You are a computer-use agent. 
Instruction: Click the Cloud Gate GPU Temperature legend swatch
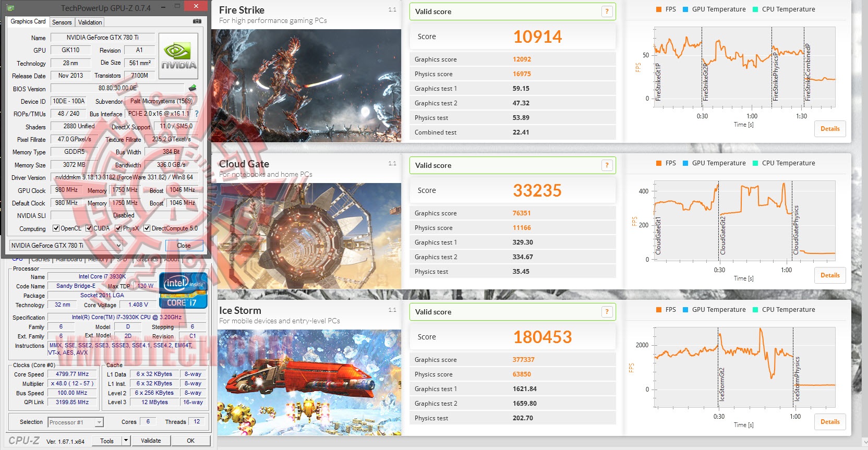click(x=685, y=163)
